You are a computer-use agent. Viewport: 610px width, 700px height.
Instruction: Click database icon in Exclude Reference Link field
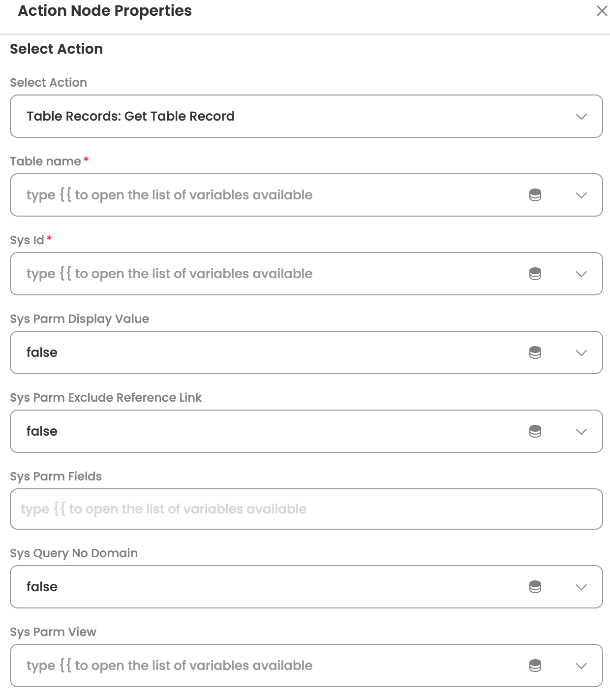535,431
